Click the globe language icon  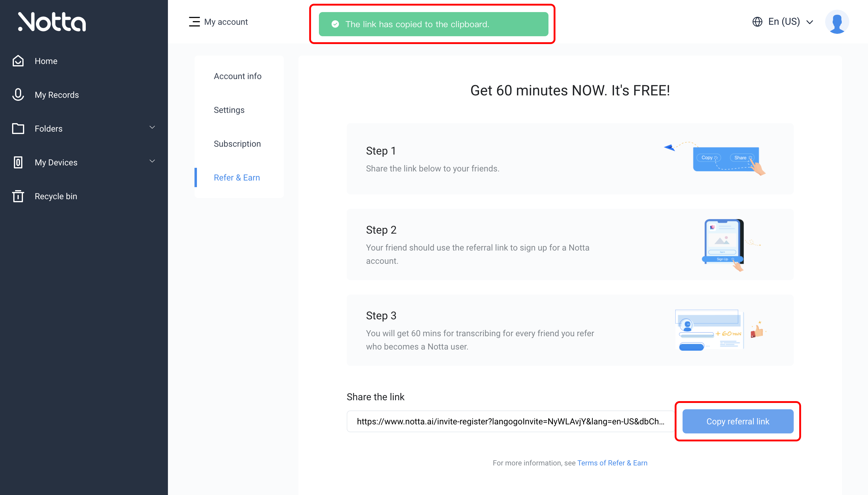[757, 22]
